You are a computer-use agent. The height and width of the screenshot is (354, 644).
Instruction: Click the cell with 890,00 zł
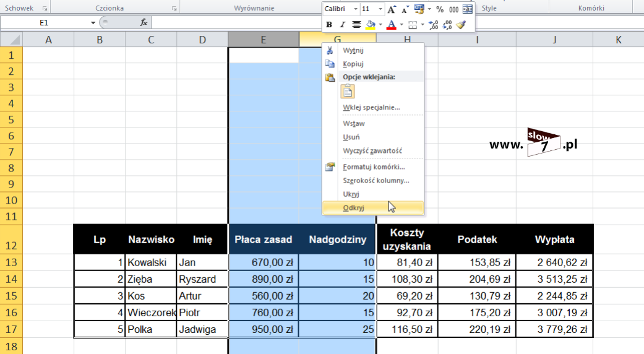[x=264, y=279]
